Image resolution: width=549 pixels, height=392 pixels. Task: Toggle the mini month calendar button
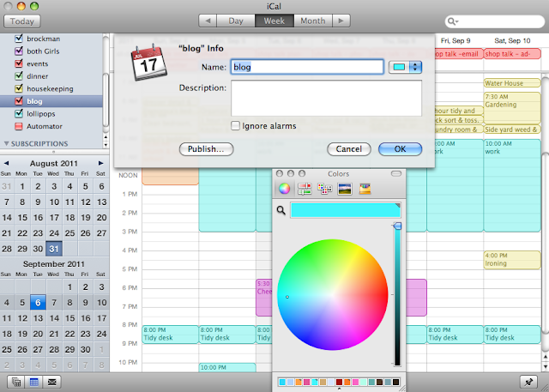[x=34, y=382]
